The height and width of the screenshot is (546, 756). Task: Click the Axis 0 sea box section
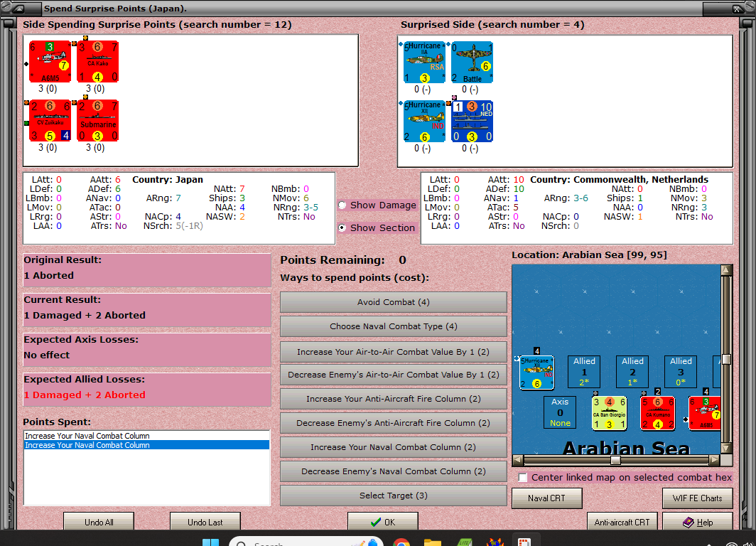[x=560, y=412]
